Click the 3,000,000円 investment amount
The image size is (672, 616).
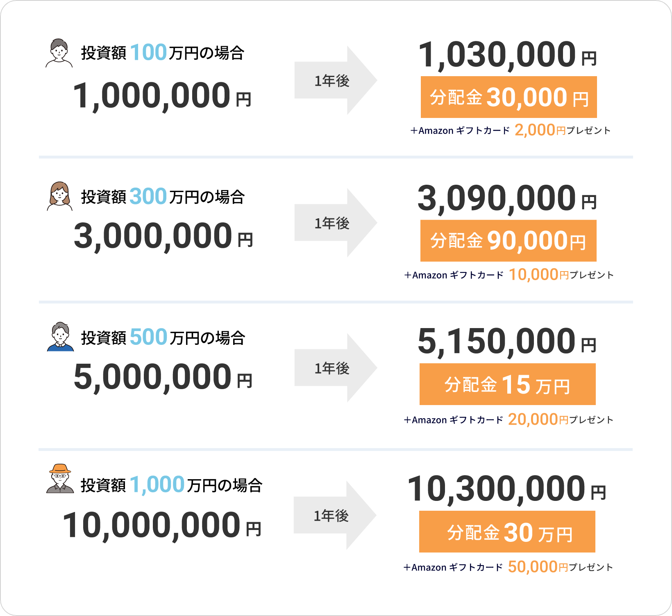point(163,236)
